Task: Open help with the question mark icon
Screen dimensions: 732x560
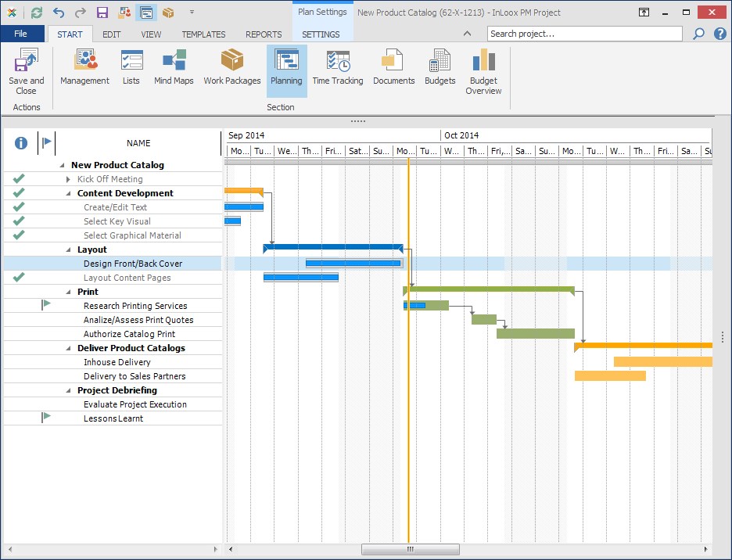Action: pos(719,34)
